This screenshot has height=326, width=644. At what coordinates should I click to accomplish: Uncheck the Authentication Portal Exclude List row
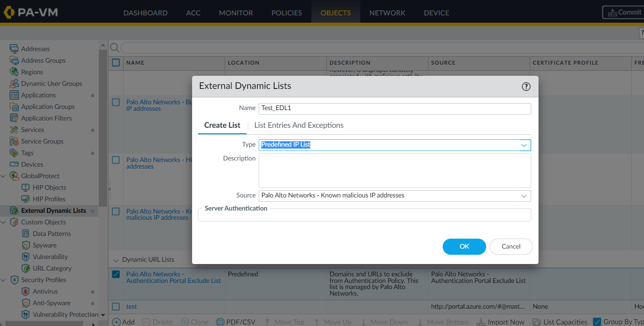pos(116,274)
